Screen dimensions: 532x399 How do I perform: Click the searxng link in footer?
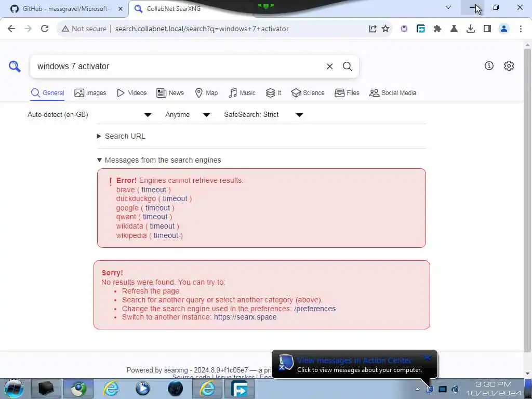coord(176,370)
